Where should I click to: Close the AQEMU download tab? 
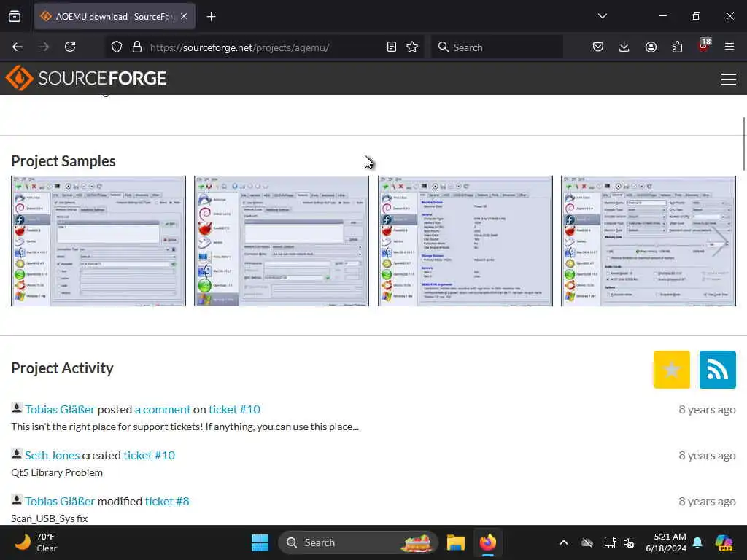click(184, 16)
